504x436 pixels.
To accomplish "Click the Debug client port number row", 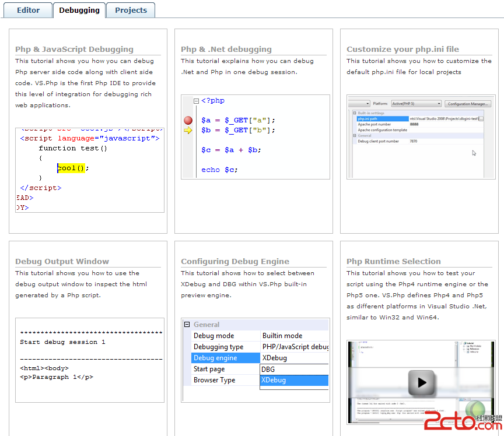I will click(x=420, y=142).
